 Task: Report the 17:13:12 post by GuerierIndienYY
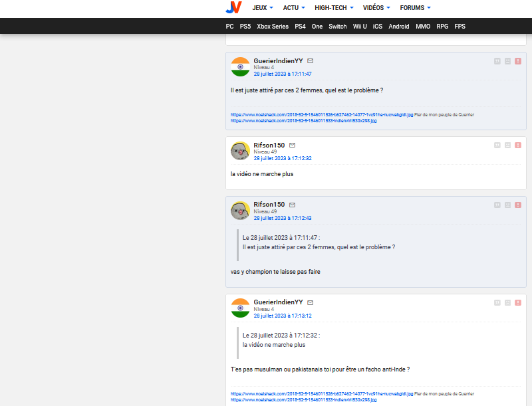(518, 303)
